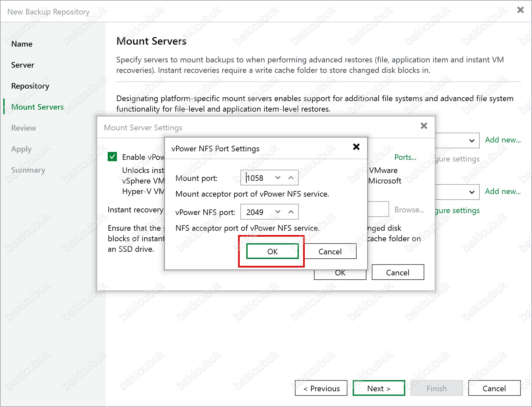Increase the Mount port value
Screen dimensions: 532x407
point(291,178)
